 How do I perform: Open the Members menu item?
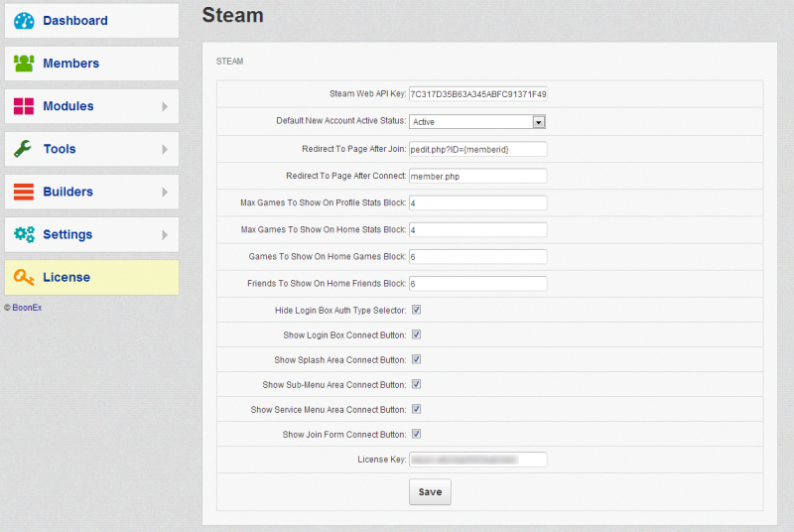[70, 64]
